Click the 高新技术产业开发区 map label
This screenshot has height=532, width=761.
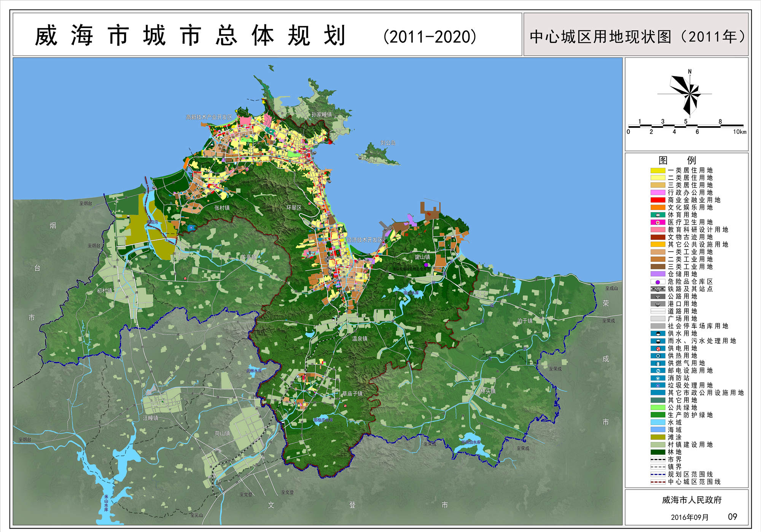point(209,117)
